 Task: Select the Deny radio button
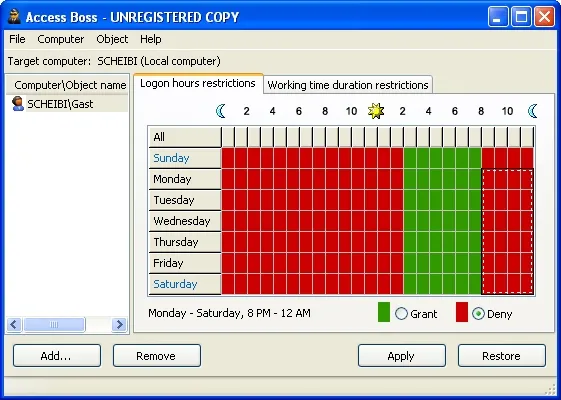(478, 314)
